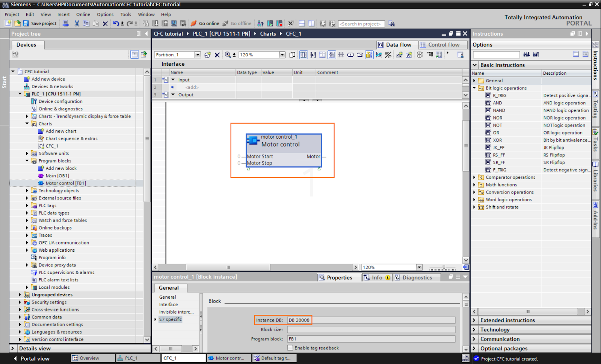Viewport: 601px width, 364px height.
Task: Click the Add new chart entry
Action: [x=61, y=131]
